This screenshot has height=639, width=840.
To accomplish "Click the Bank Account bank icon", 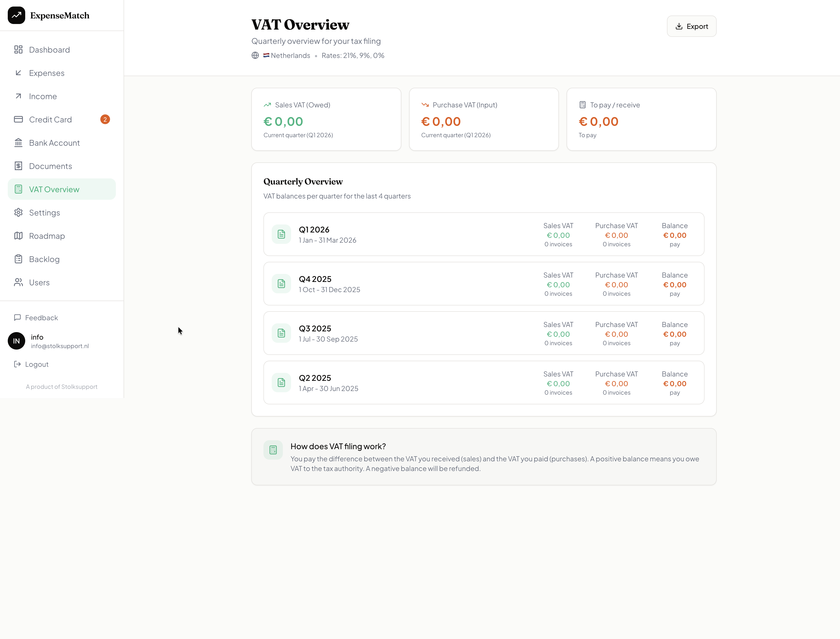I will point(19,143).
